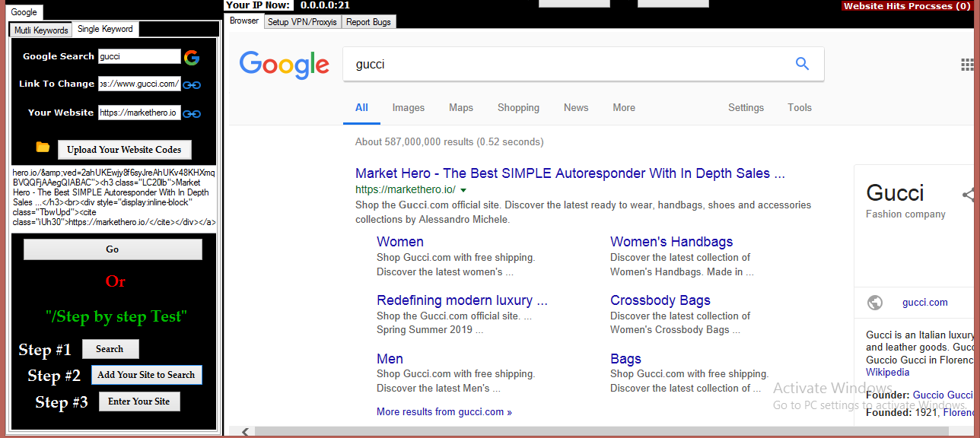Switch to the Images search tab
The image size is (980, 438).
click(408, 107)
